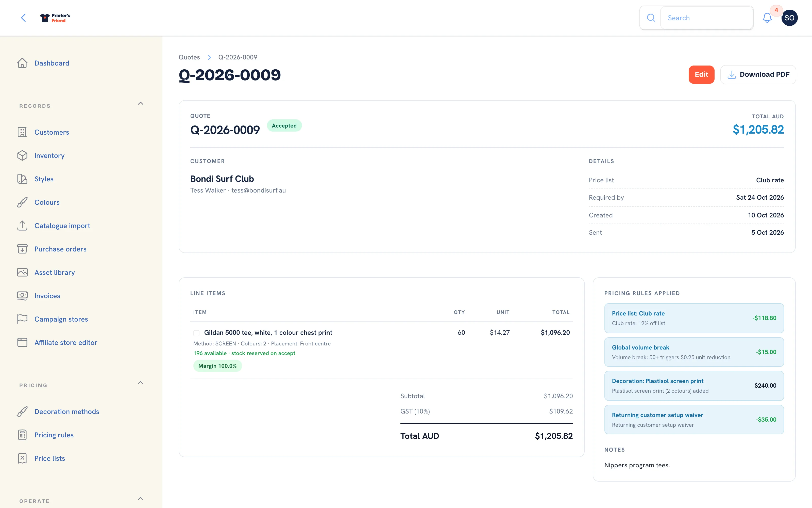Click the Invoices banknote icon
The height and width of the screenshot is (508, 812).
click(22, 296)
